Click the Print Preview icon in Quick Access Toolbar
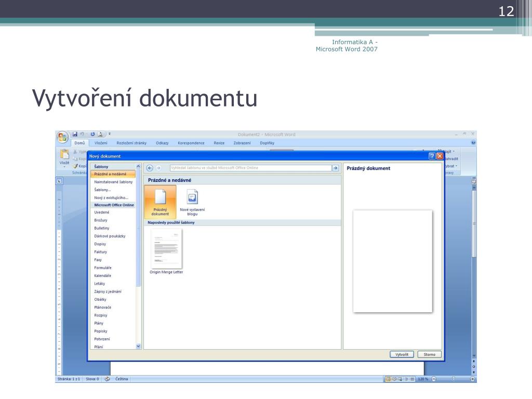Screen dimensions: 532x399 [x=100, y=135]
